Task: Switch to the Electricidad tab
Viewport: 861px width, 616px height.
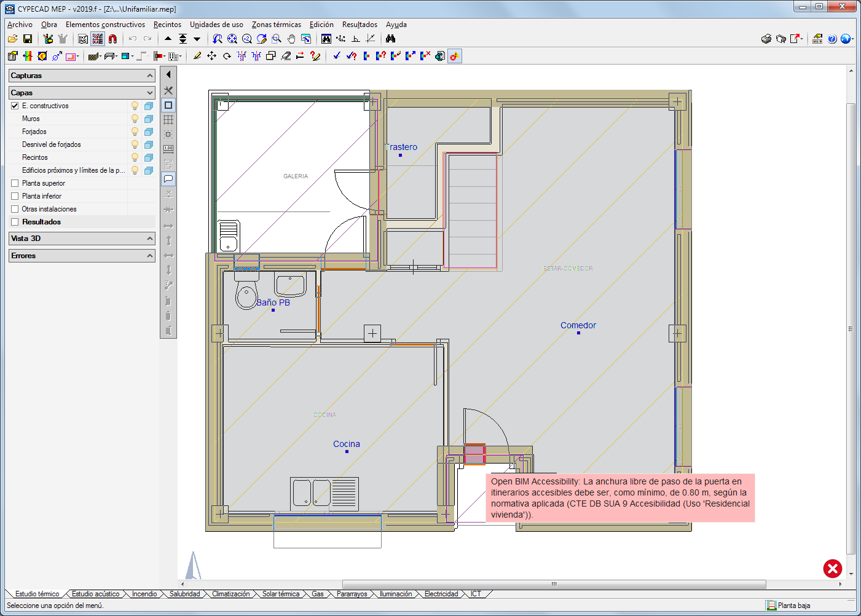Action: coord(441,594)
